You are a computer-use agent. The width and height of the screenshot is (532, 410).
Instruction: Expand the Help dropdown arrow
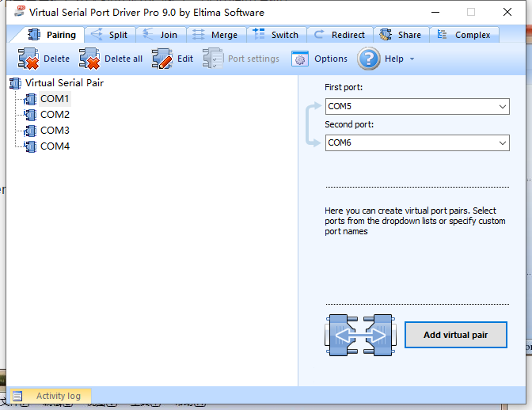412,59
